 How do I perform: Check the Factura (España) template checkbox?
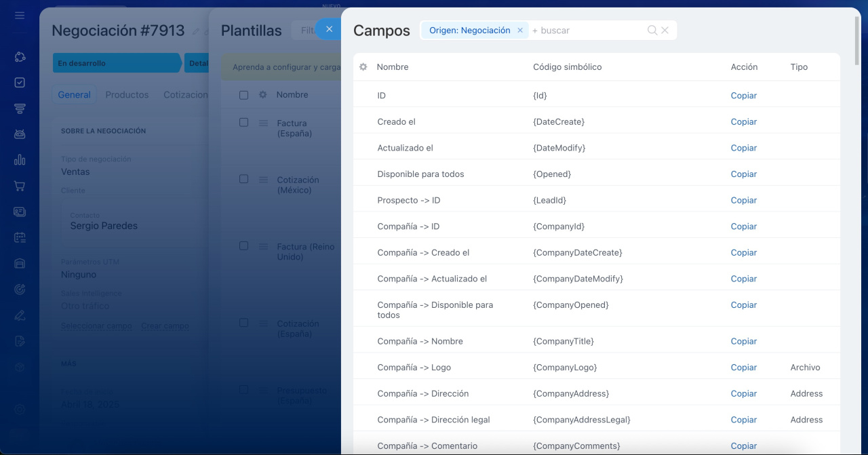coord(243,123)
